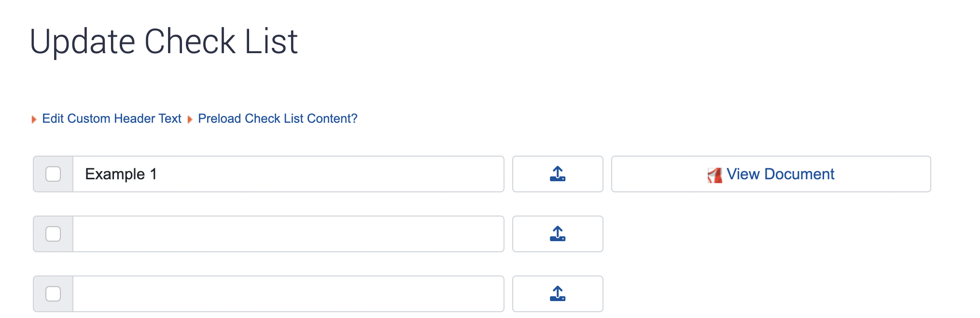Click orange arrow before Preload Check List Content
Screen dimensions: 980x318
[x=190, y=119]
